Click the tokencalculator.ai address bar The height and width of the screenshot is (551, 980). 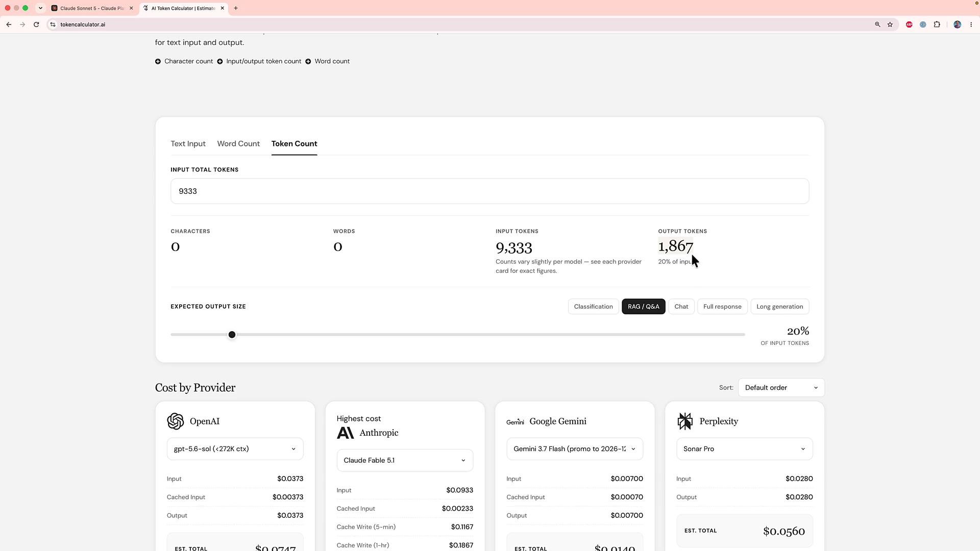pyautogui.click(x=459, y=24)
